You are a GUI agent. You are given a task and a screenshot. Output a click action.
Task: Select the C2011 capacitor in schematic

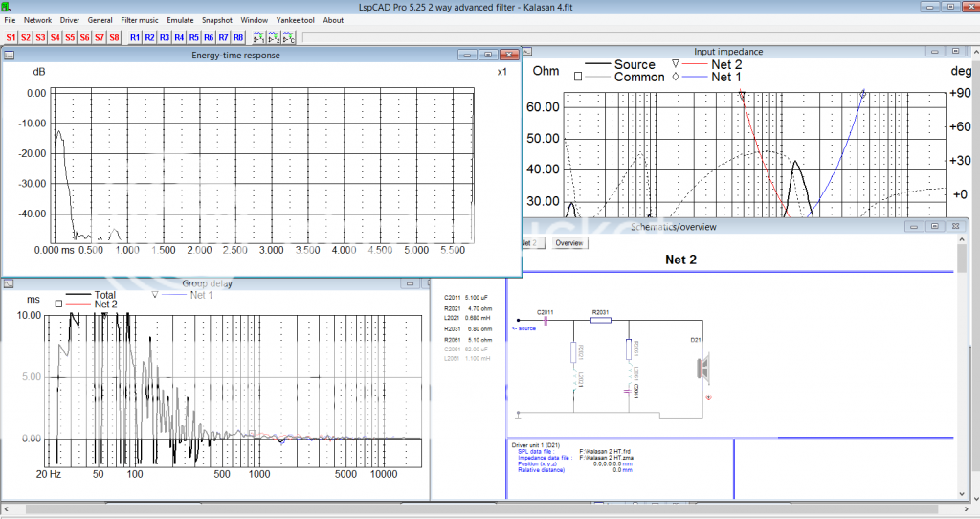tap(545, 320)
